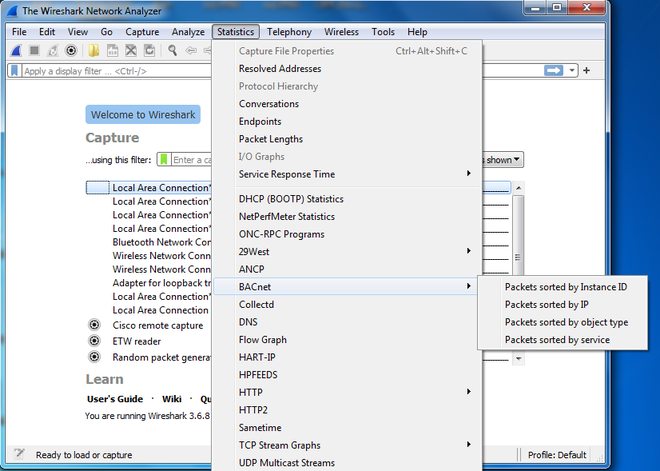Open the File menu
660x471 pixels.
click(19, 32)
